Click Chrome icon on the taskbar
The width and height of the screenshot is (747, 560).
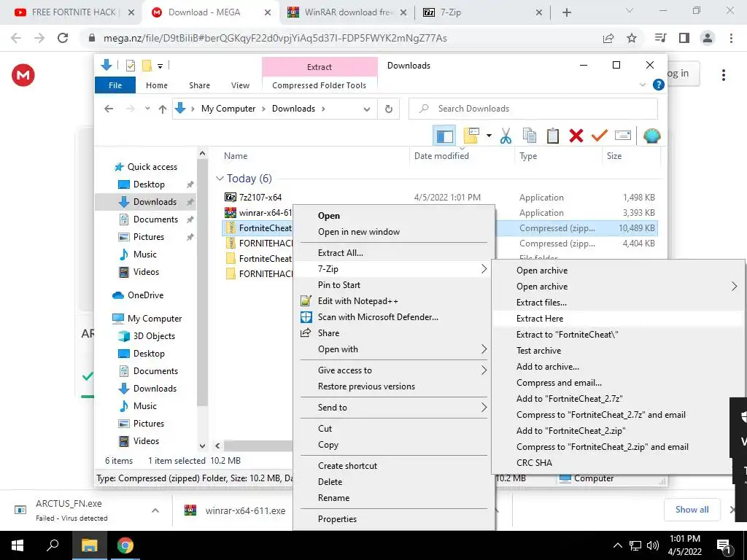(125, 545)
